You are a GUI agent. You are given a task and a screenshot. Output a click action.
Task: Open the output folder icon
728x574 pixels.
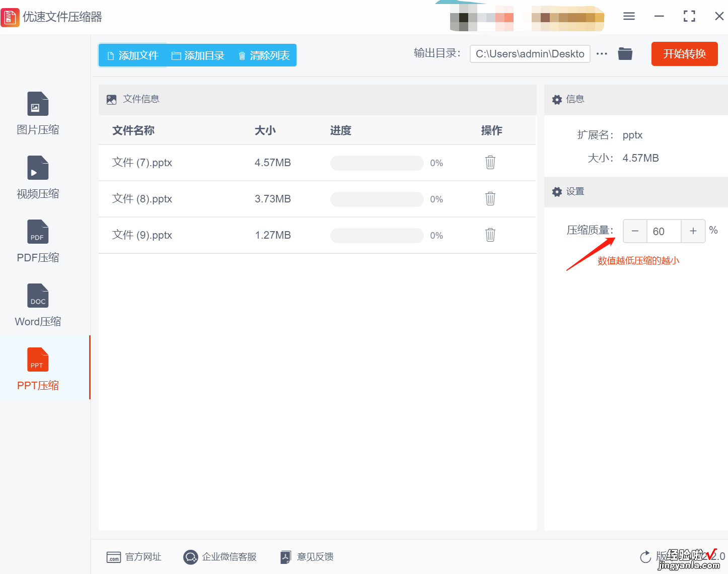pyautogui.click(x=625, y=53)
